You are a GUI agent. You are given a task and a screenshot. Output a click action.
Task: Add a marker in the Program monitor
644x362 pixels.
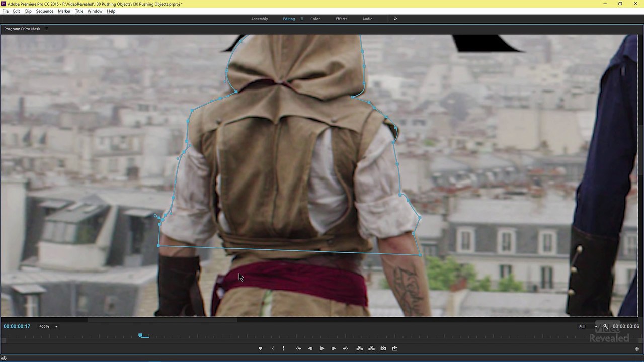click(260, 348)
